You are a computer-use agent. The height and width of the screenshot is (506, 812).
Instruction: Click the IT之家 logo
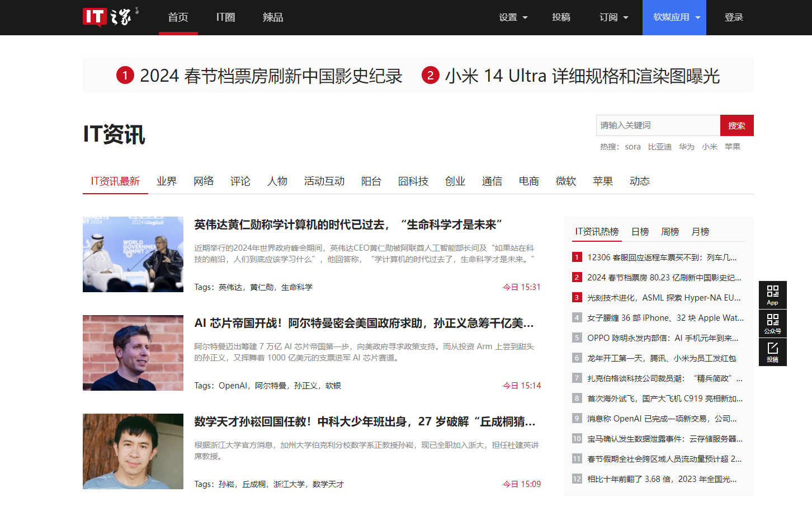pyautogui.click(x=110, y=17)
